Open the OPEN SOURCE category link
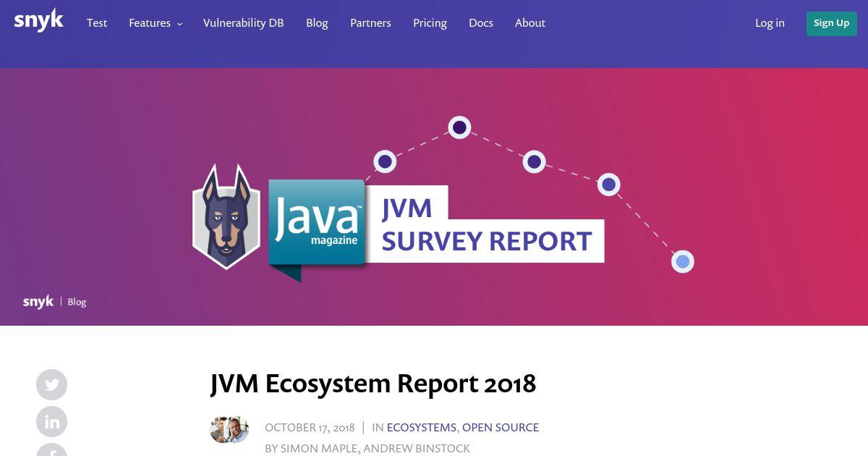Viewport: 868px width, 456px height. tap(501, 428)
